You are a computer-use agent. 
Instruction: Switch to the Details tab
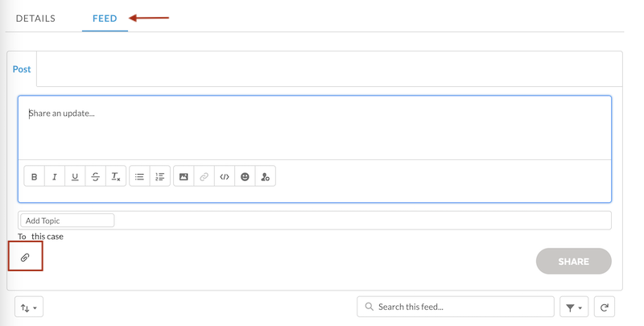click(35, 19)
